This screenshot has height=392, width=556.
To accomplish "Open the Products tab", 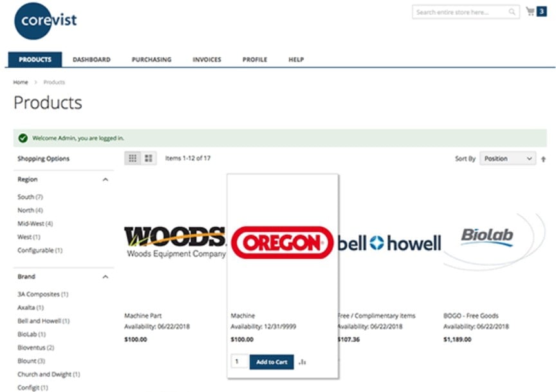I will click(35, 60).
